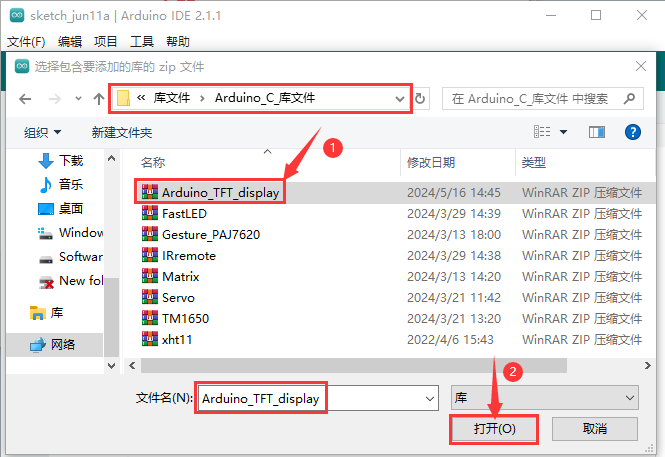665x457 pixels.
Task: Click the Matrix zip file icon
Action: pyautogui.click(x=150, y=276)
